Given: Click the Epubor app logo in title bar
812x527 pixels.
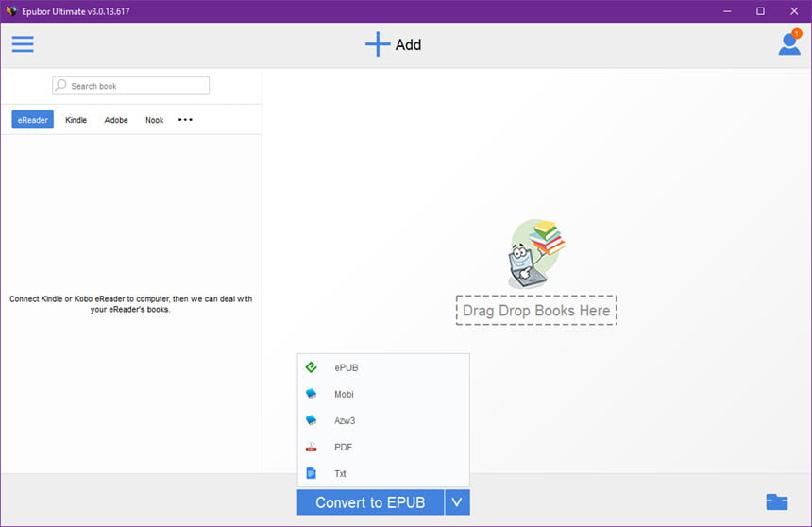Looking at the screenshot, I should click(11, 11).
